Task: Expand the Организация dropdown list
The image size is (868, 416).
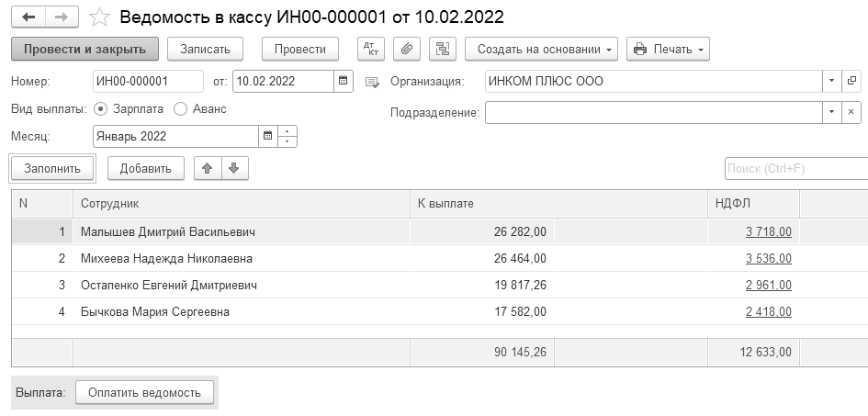Action: pos(831,82)
